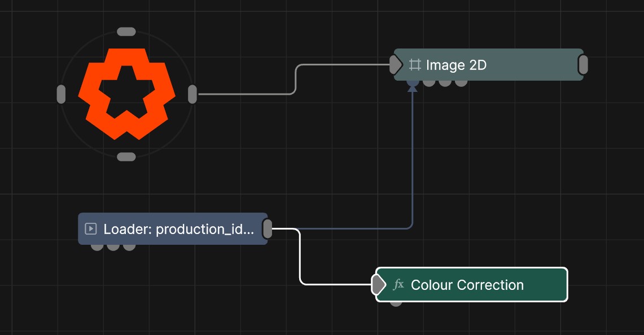Click the third bottom port under Loader node

tap(129, 246)
